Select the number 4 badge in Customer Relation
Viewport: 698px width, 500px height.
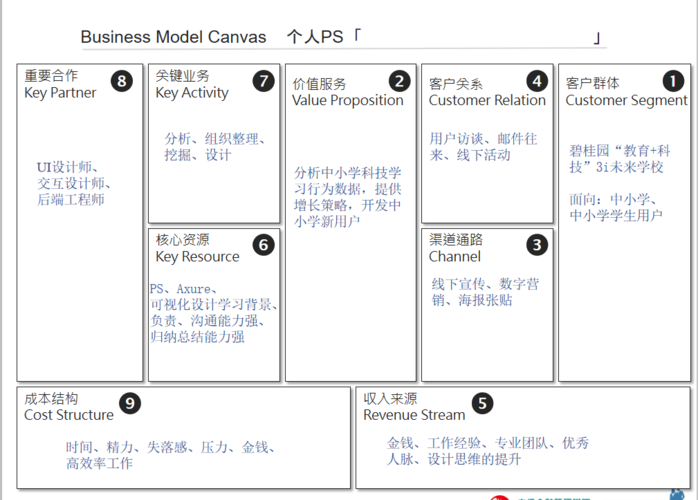coord(538,82)
